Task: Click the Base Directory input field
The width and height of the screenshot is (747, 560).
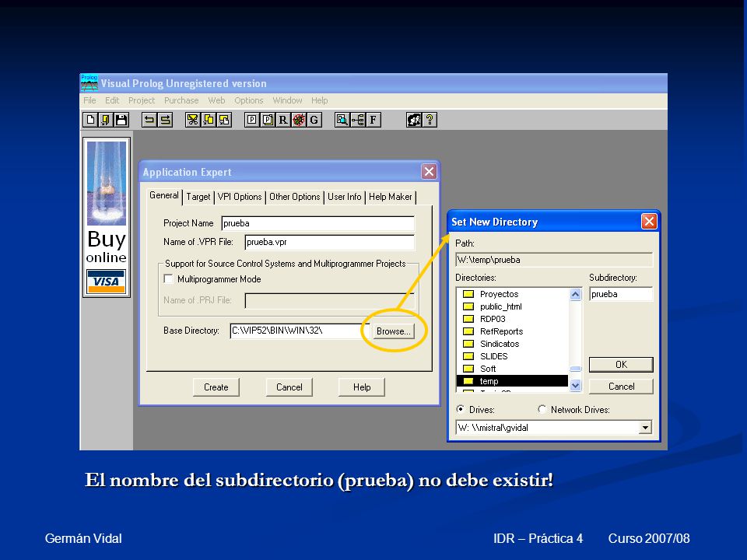Action: (299, 331)
